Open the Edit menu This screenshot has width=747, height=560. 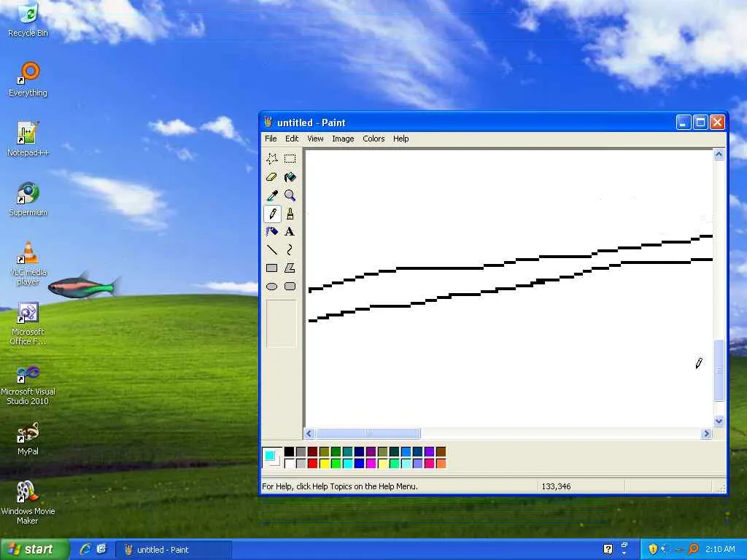click(292, 139)
